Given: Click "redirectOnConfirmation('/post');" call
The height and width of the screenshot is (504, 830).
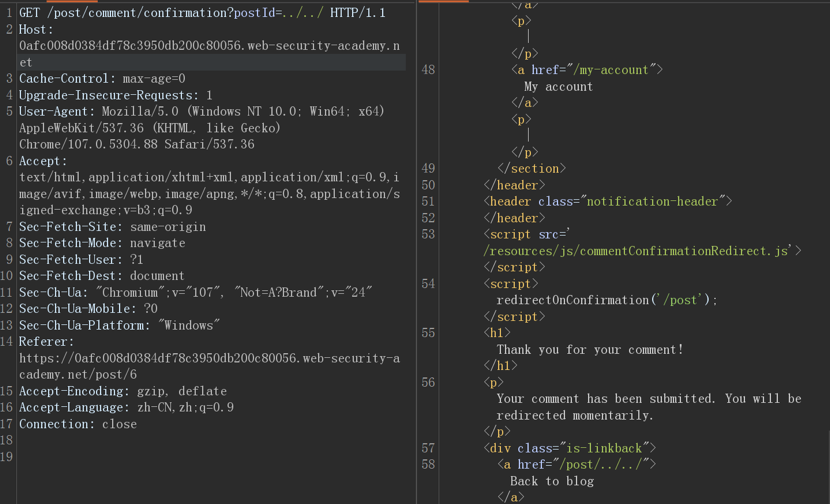Looking at the screenshot, I should point(607,300).
